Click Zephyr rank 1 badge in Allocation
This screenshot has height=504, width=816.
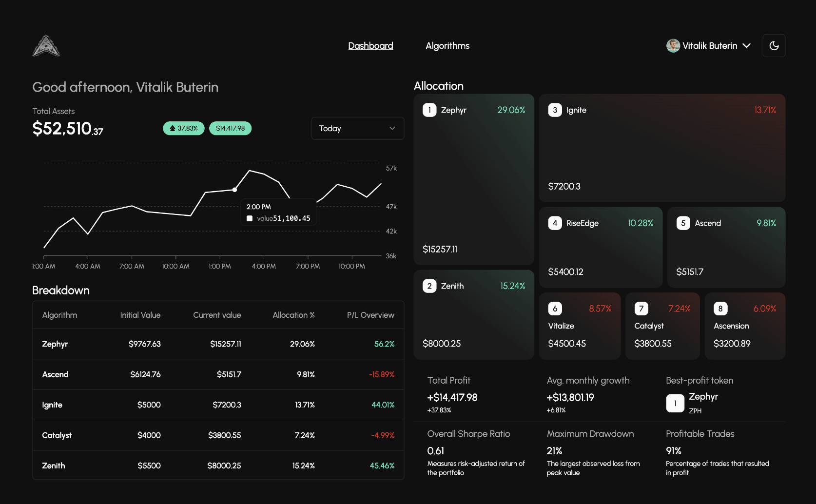pos(429,110)
